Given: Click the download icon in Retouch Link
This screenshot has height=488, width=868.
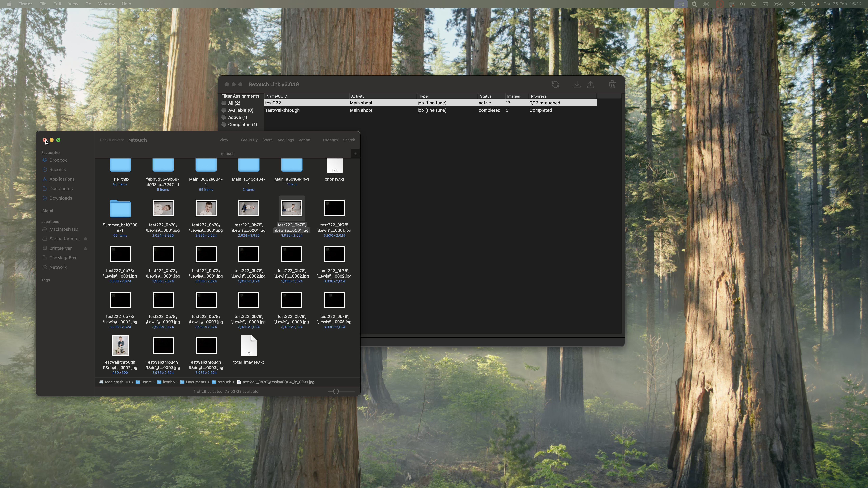Looking at the screenshot, I should (x=577, y=85).
